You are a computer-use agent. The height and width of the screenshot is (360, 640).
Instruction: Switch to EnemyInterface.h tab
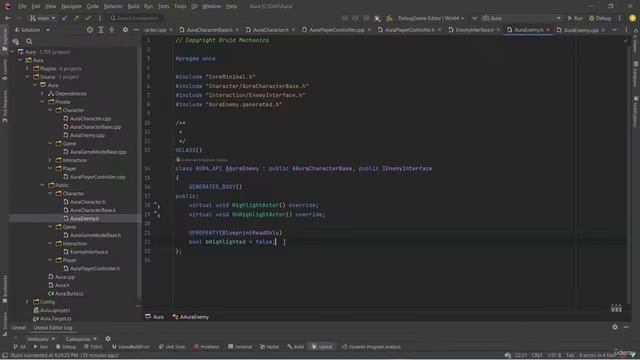click(x=474, y=30)
